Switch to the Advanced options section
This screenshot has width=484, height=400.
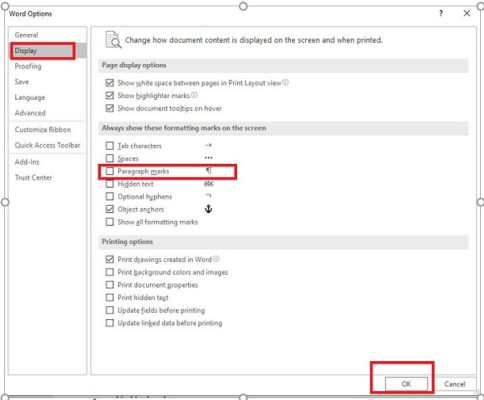coord(30,113)
